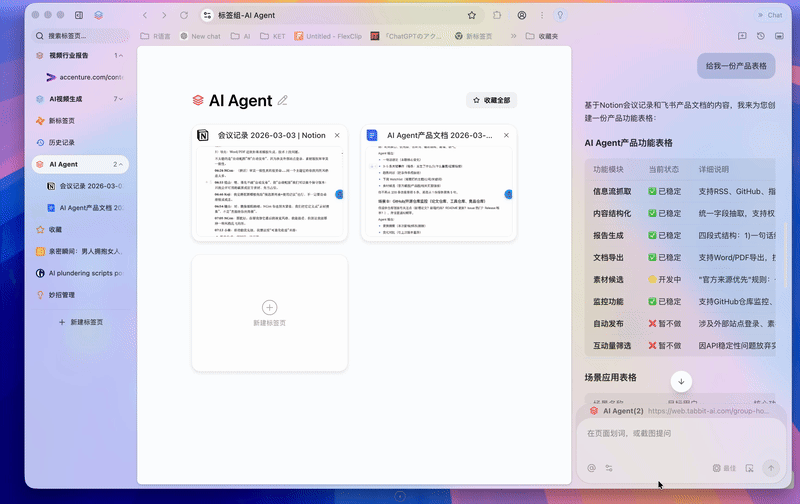800x504 pixels.
Task: Open 新标签页 bookmark in bookmarks bar
Action: pyautogui.click(x=473, y=36)
